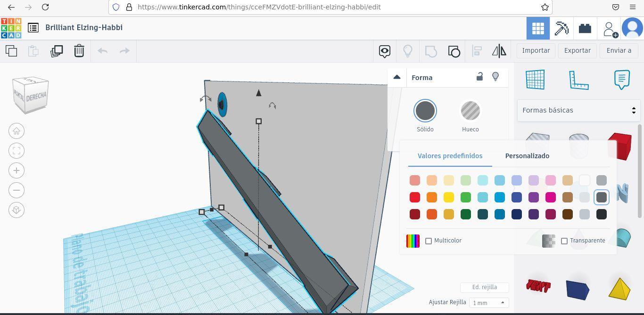644x315 pixels.
Task: Open the Formas básicas dropdown
Action: click(578, 110)
